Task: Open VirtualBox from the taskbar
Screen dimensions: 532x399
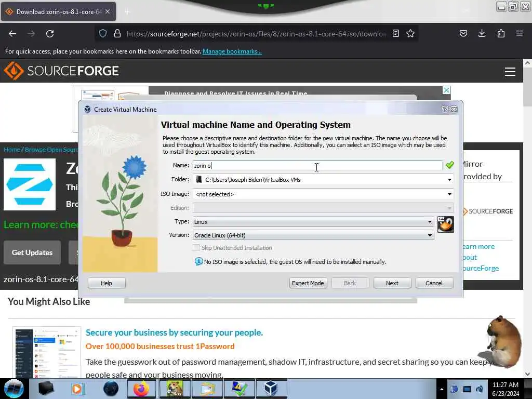Action: (271, 389)
